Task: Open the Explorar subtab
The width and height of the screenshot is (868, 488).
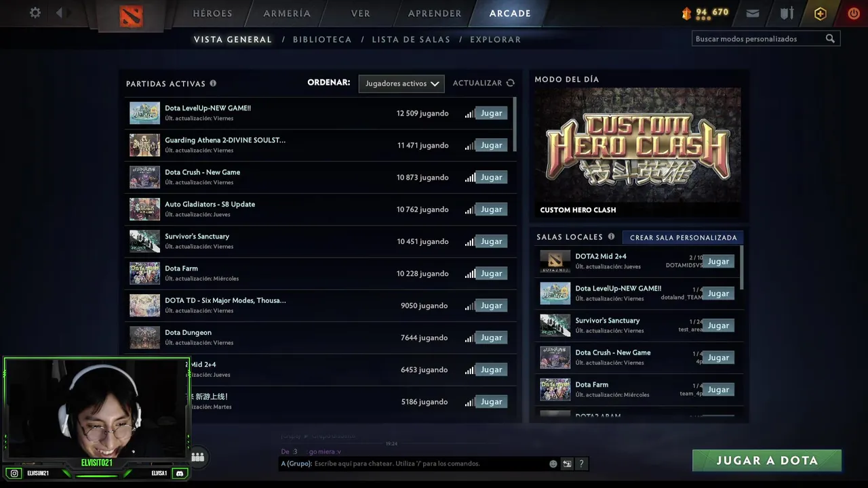Action: 496,39
